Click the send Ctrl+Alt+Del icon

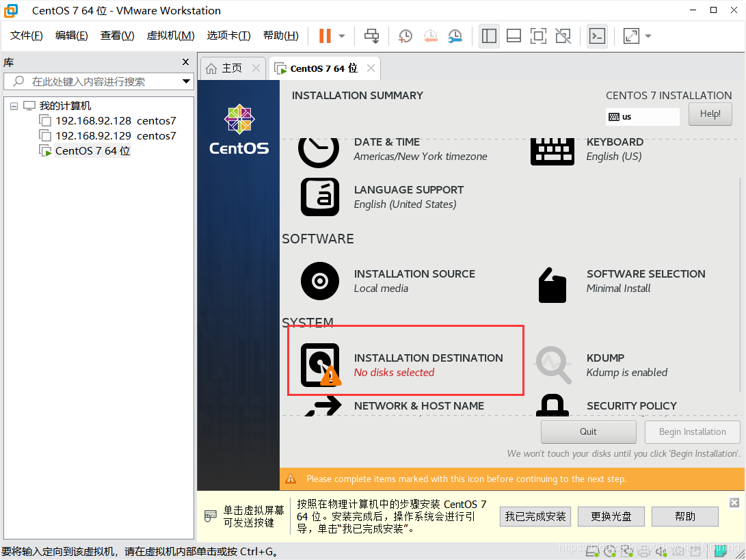371,36
